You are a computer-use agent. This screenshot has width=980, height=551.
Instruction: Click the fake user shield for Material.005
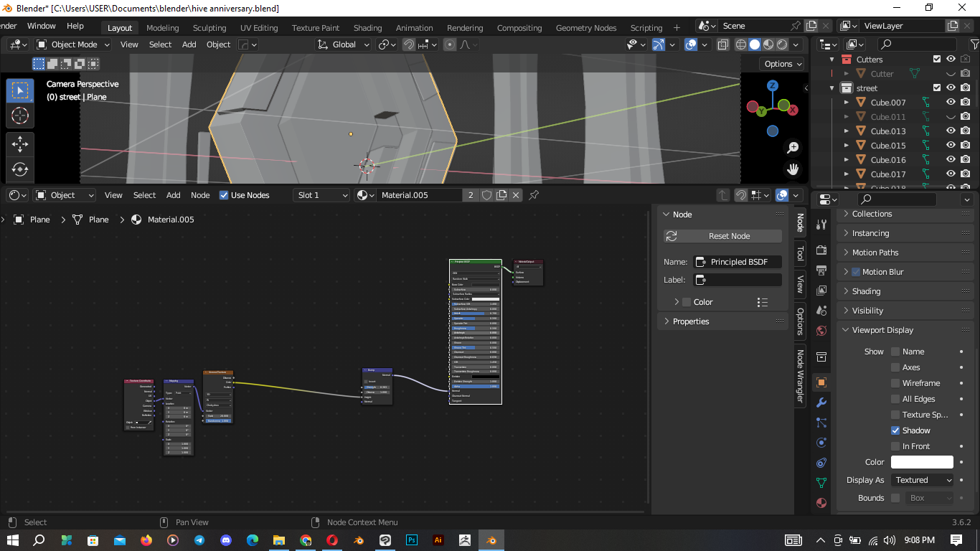tap(486, 195)
